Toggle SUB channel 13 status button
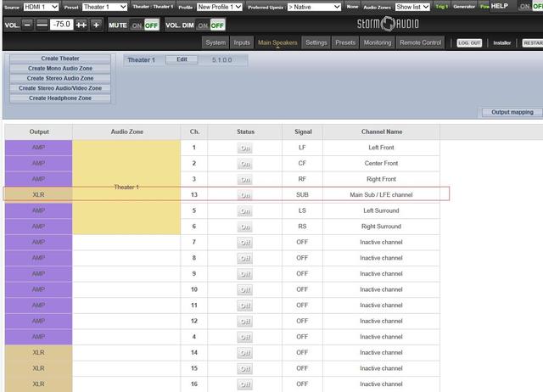The height and width of the screenshot is (392, 543). [245, 194]
